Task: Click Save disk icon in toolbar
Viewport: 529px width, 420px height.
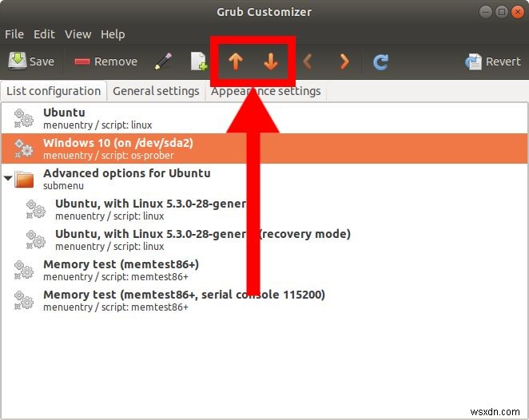Action: 18,61
